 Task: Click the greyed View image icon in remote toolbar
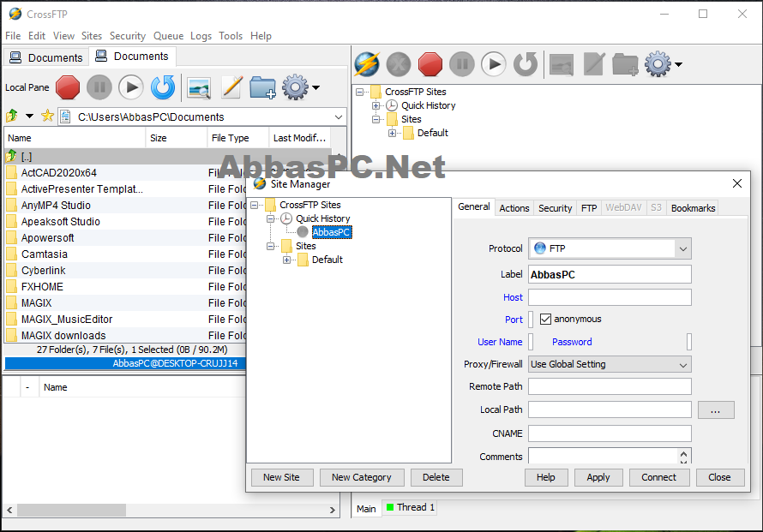click(x=562, y=64)
